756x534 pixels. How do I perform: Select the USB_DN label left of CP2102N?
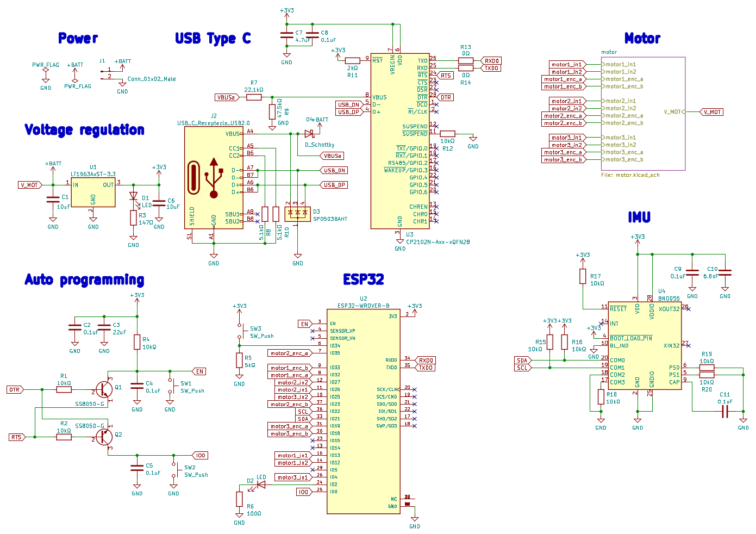pos(349,104)
